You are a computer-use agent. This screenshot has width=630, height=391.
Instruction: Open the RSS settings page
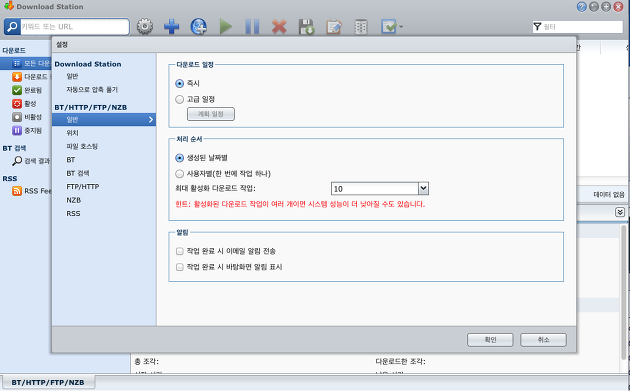73,213
